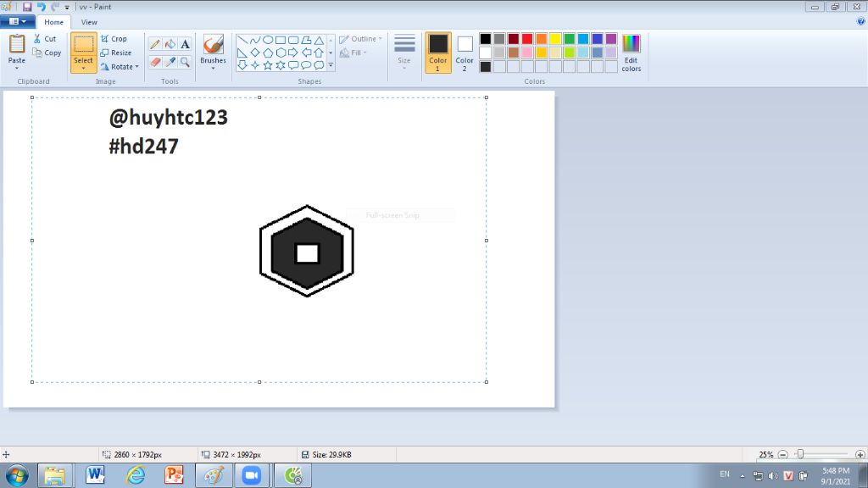Choose the Oval shape
868x488 pixels.
[268, 40]
